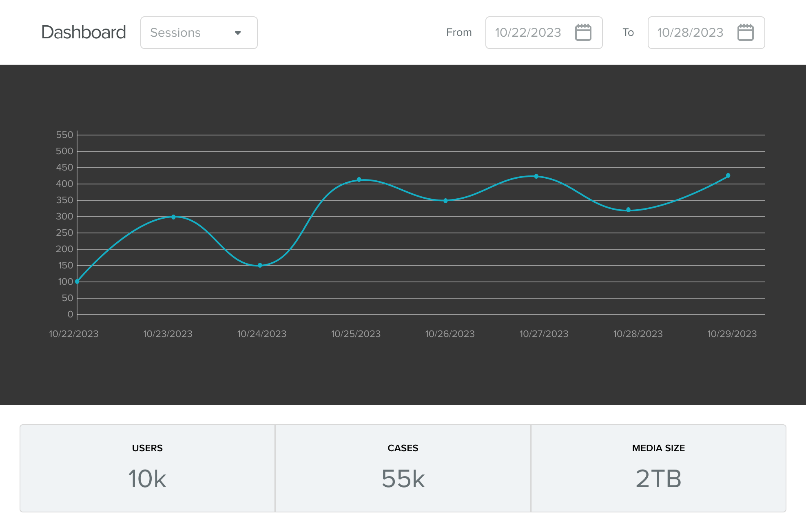Click the 10/23/2023 x-axis label
The width and height of the screenshot is (806, 532).
click(168, 334)
